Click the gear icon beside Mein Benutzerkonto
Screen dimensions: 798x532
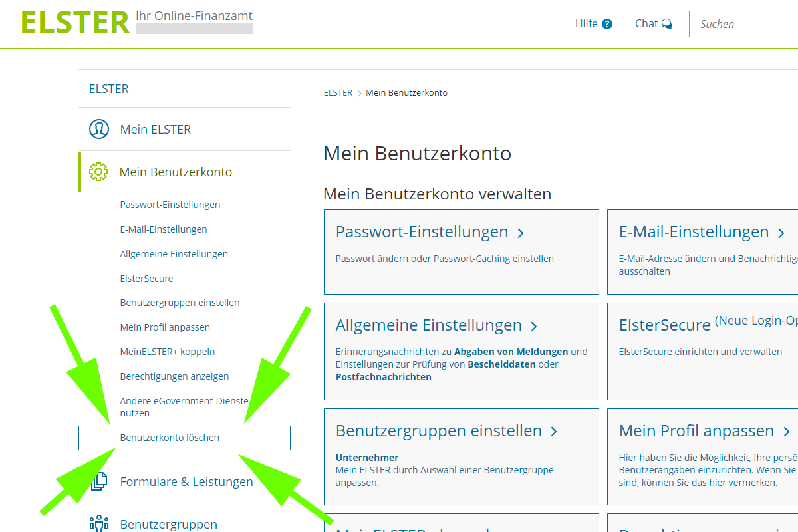pos(98,172)
